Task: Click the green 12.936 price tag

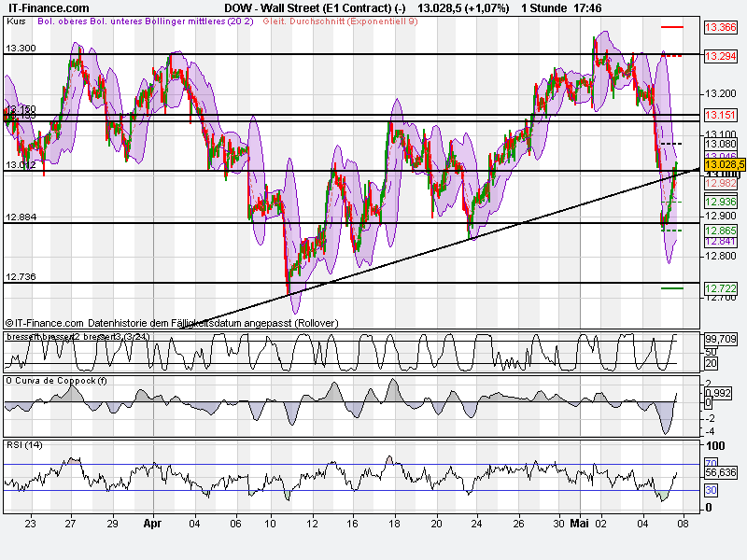Action: tap(720, 202)
